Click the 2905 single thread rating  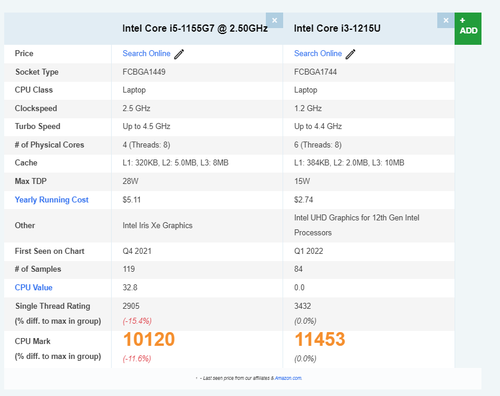(x=131, y=306)
